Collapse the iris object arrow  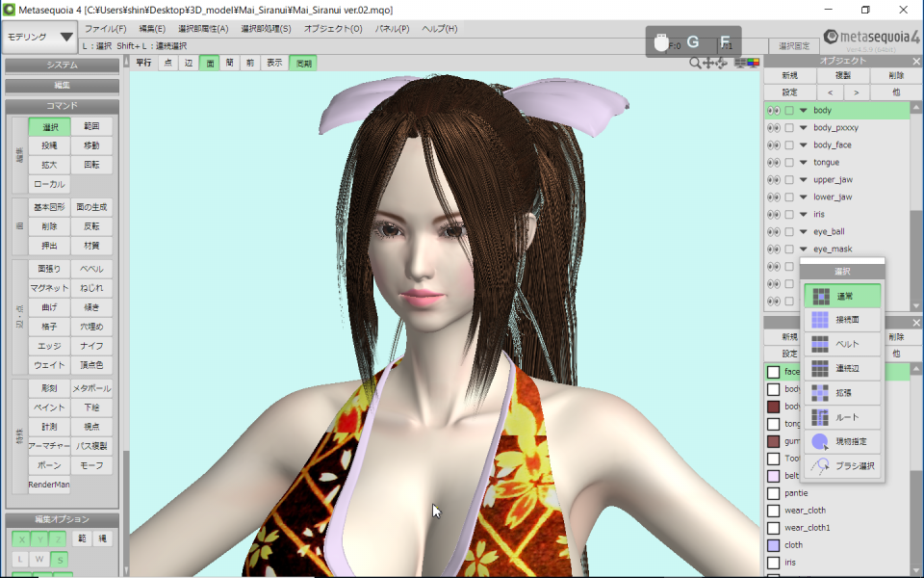803,215
